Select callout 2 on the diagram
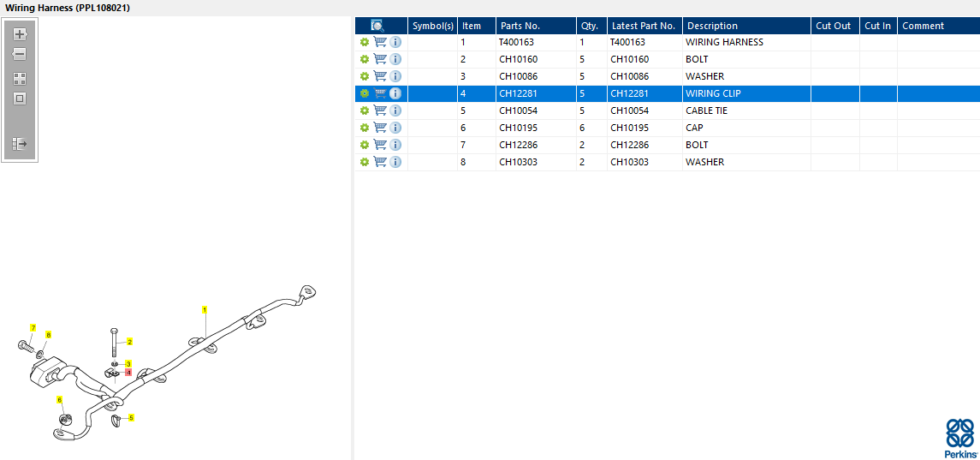This screenshot has width=980, height=460. click(129, 342)
